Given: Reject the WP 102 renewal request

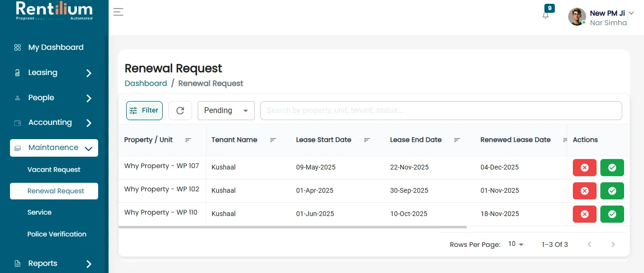Looking at the screenshot, I should coord(585,191).
